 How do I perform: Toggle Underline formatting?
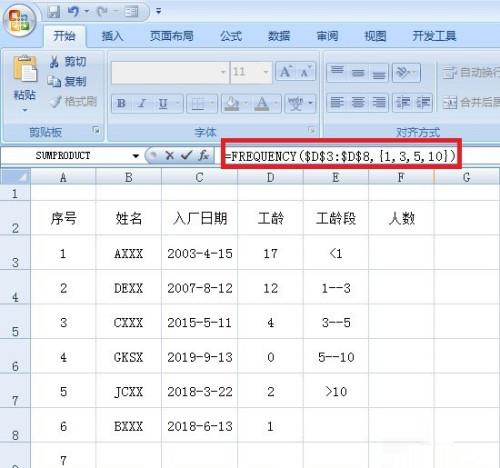(163, 103)
